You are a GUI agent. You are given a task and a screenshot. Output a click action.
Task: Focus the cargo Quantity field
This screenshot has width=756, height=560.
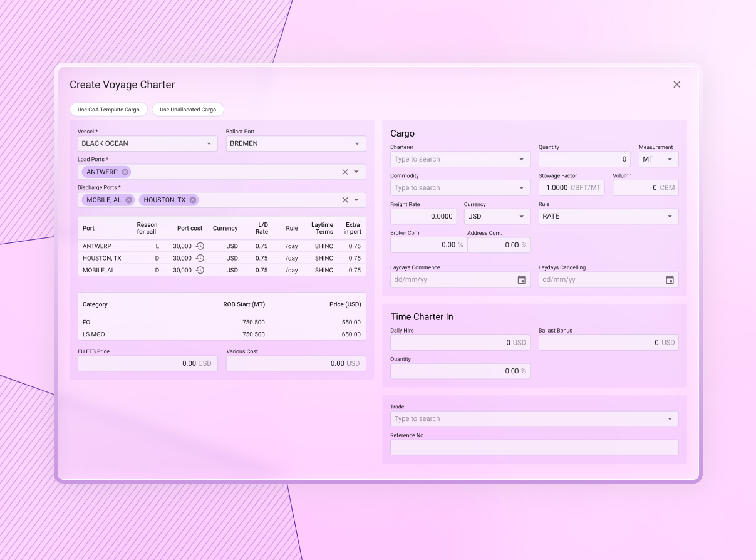point(584,159)
